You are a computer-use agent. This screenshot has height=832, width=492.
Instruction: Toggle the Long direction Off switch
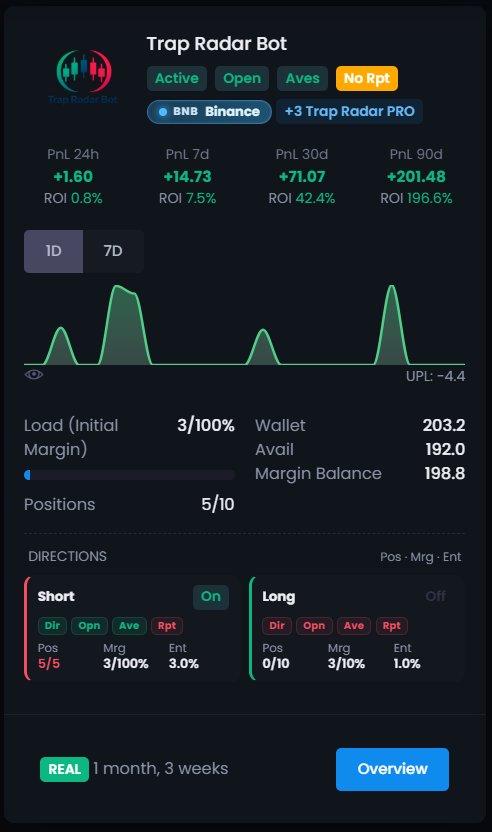click(435, 597)
